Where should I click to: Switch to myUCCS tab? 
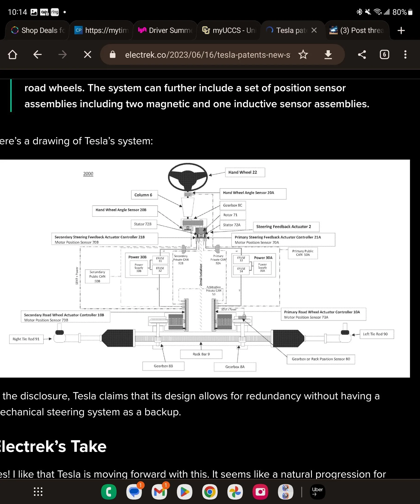[x=229, y=30]
